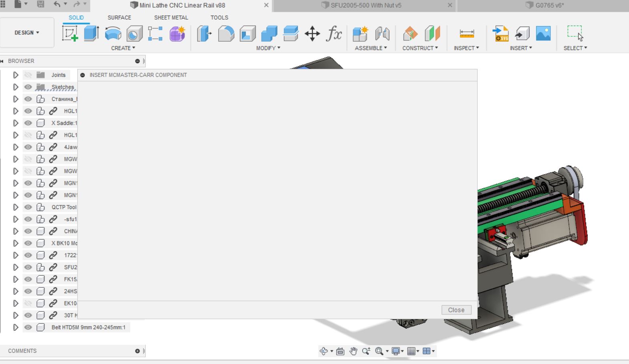Activate the window Select tool
Viewport: 629px width, 364px height.
[575, 34]
